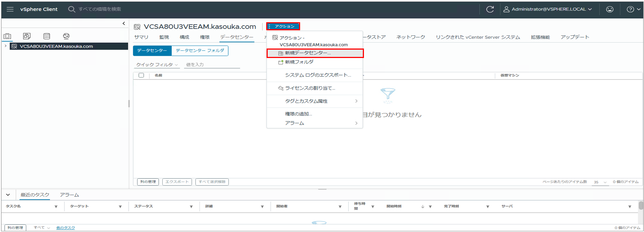Open the hamburger navigation menu
644x232 pixels.
pyautogui.click(x=10, y=9)
